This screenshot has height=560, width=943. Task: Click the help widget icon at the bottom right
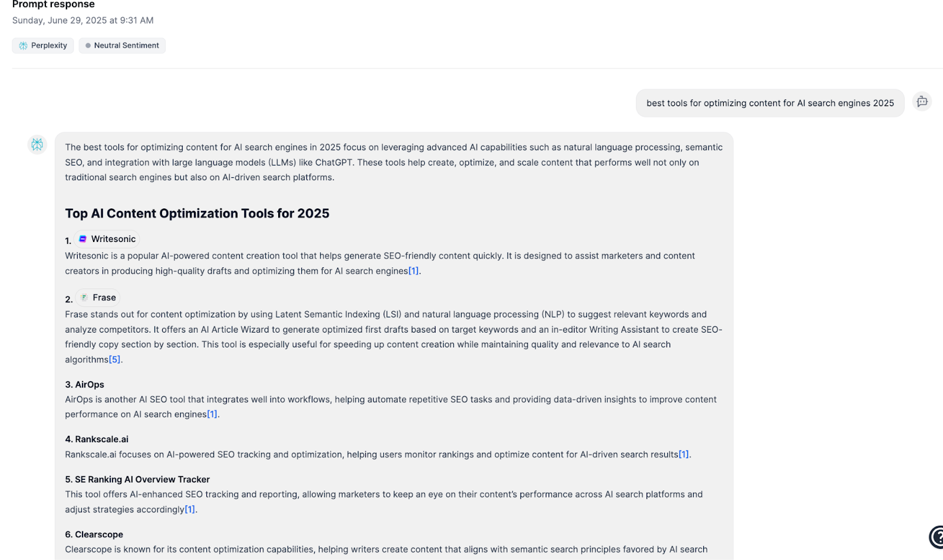point(936,537)
